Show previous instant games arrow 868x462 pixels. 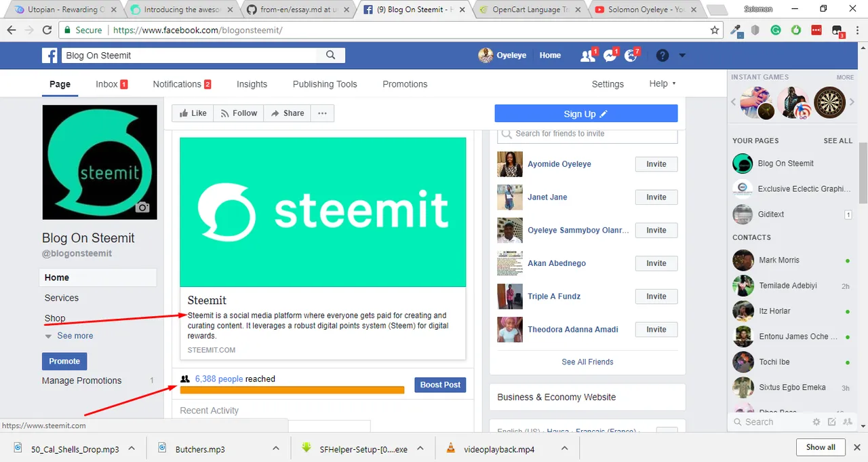pyautogui.click(x=733, y=102)
